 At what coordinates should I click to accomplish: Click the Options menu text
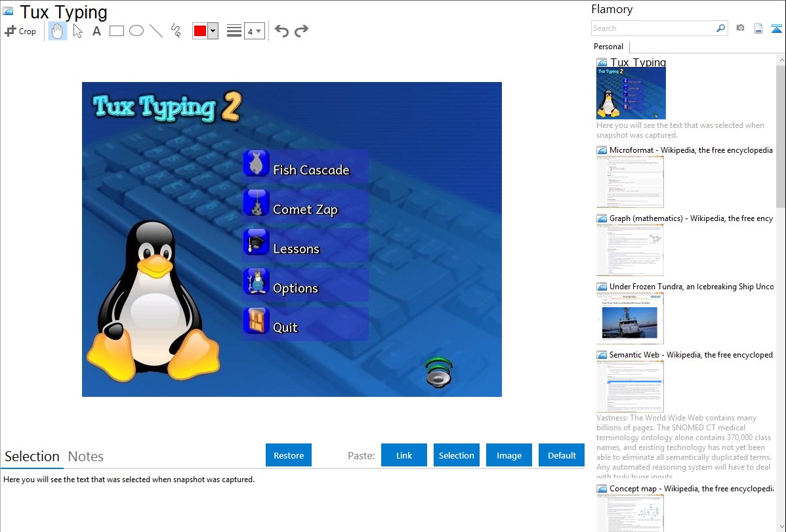coord(296,289)
